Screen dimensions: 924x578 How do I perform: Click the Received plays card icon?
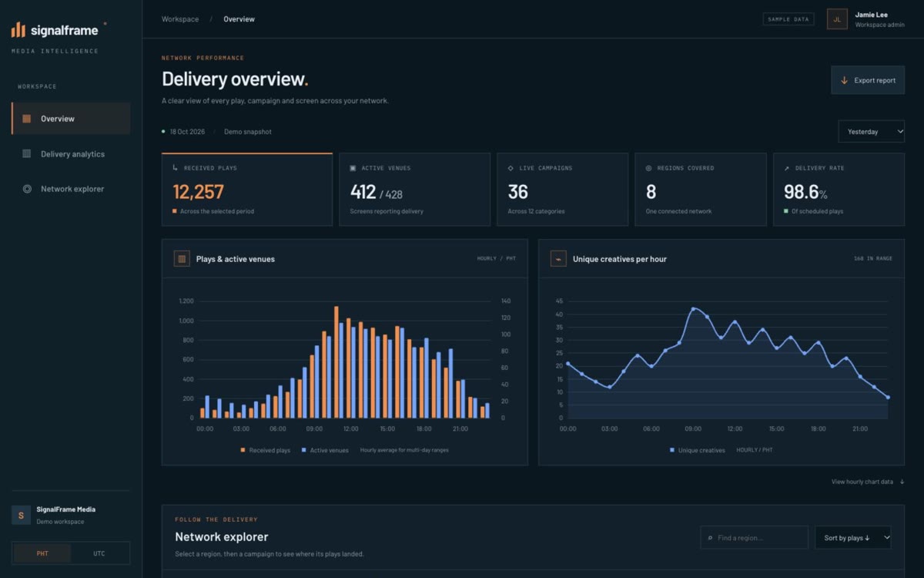[x=175, y=168]
